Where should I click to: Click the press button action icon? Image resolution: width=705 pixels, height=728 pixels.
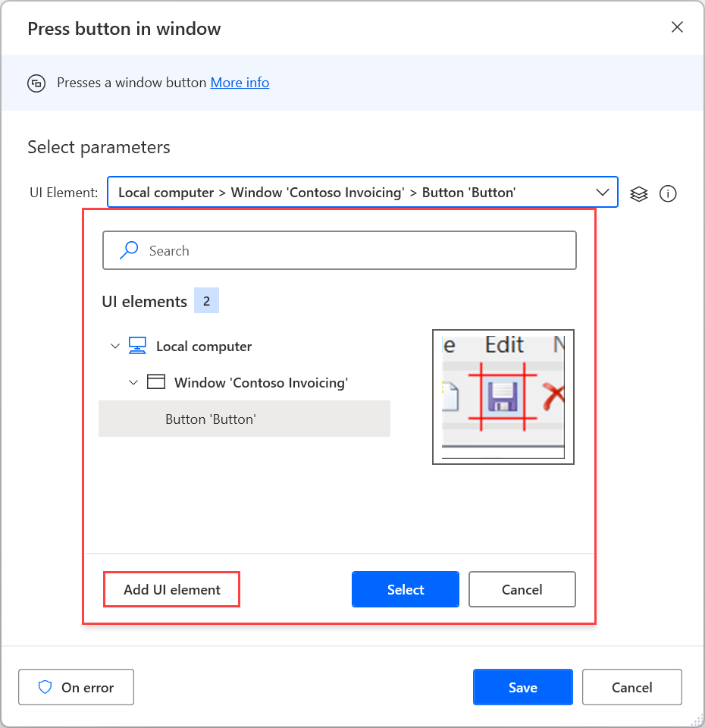(36, 83)
